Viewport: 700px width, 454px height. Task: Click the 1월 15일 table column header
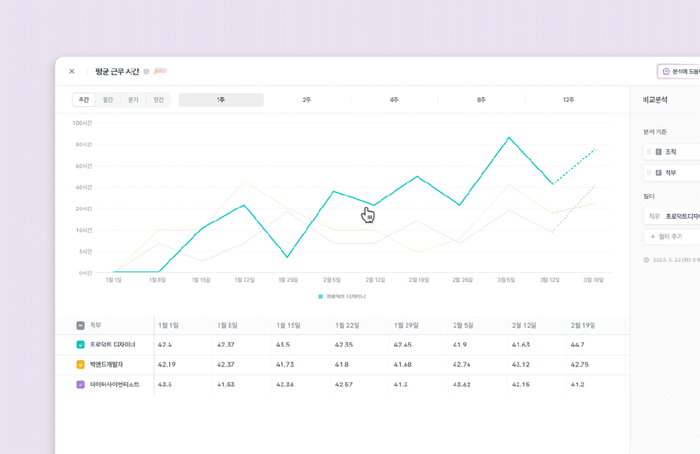(x=288, y=325)
